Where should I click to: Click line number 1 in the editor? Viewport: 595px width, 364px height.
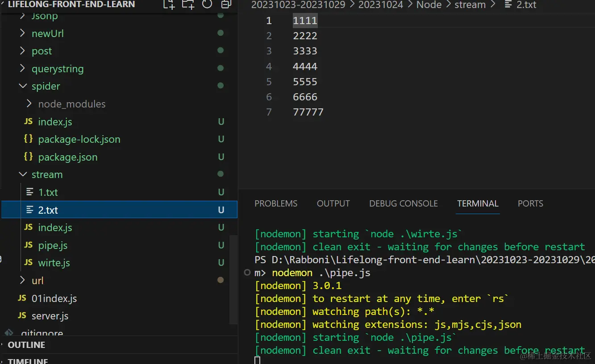pyautogui.click(x=269, y=21)
